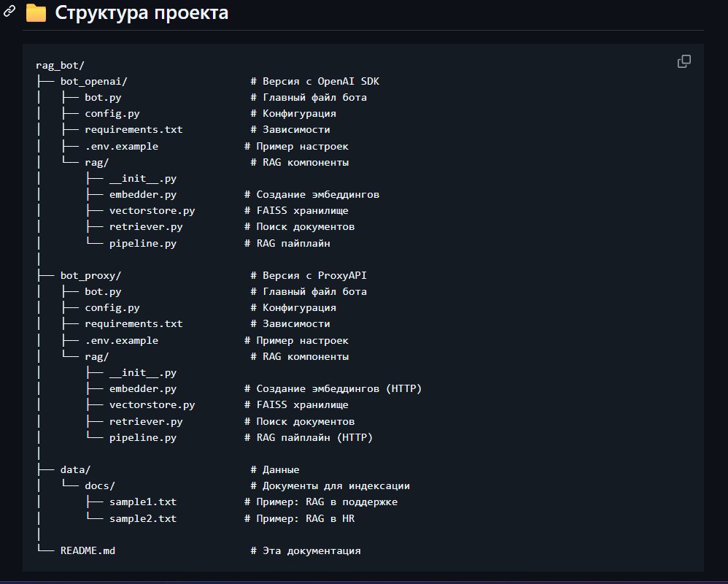728x584 pixels.
Task: Click README.md in the tree
Action: pos(88,550)
